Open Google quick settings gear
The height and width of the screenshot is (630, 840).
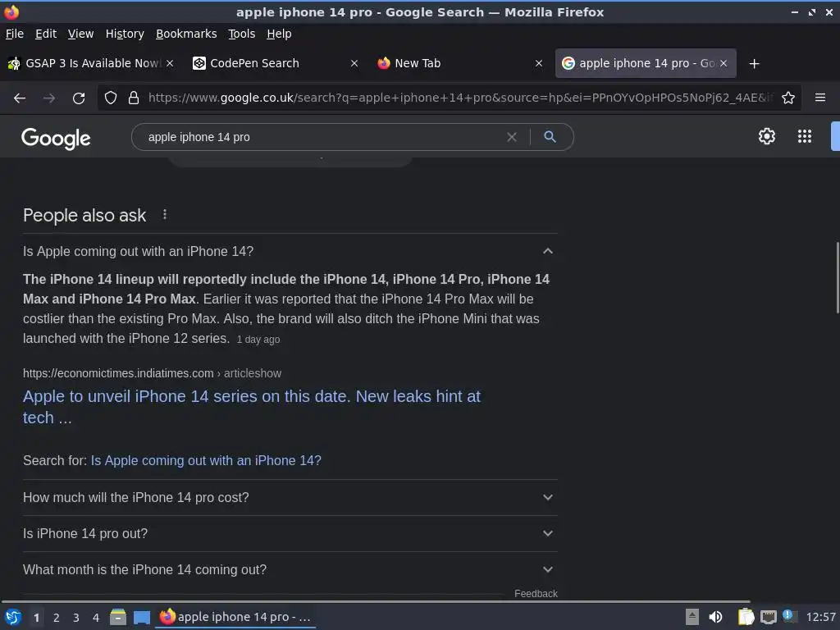(x=767, y=136)
